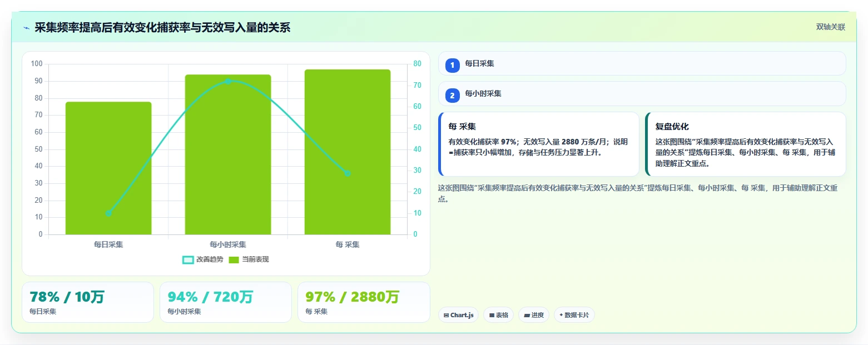This screenshot has width=868, height=345.
Task: Click the icon inside the Chart.js tag
Action: click(446, 315)
